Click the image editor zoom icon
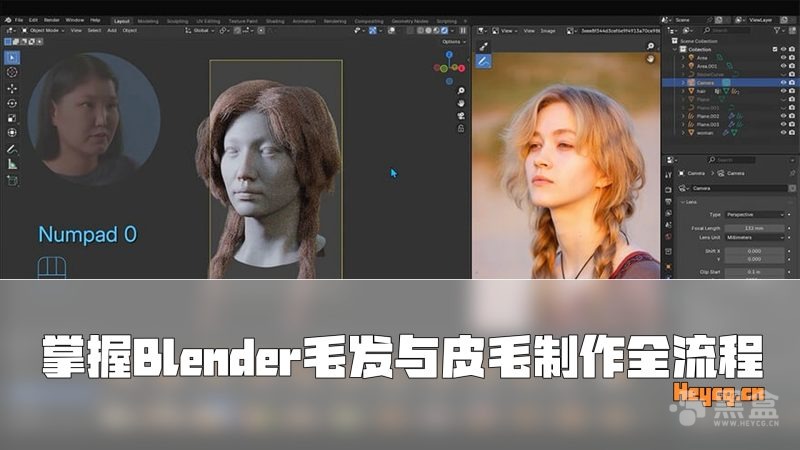The width and height of the screenshot is (800, 450). (x=651, y=46)
